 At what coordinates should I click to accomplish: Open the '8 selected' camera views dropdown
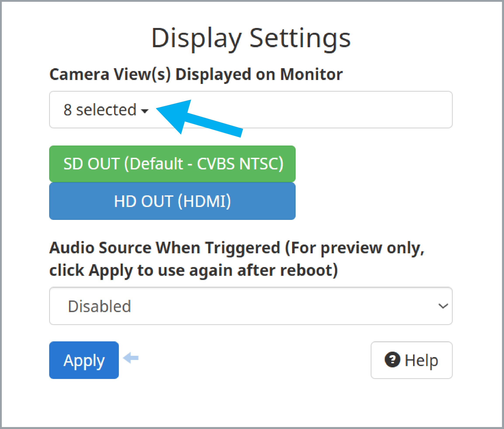(106, 110)
